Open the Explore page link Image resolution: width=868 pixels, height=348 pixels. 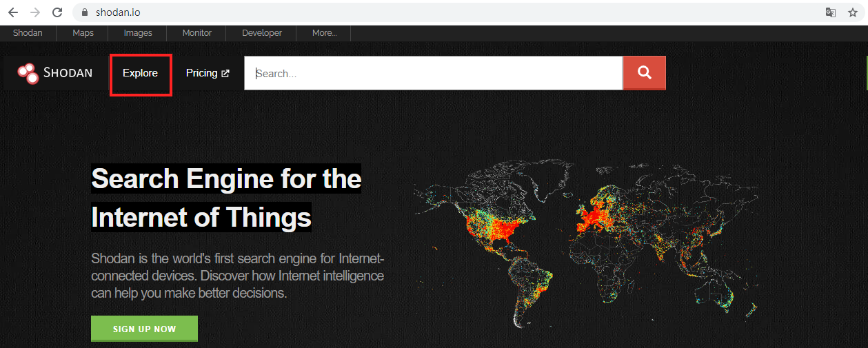tap(140, 73)
